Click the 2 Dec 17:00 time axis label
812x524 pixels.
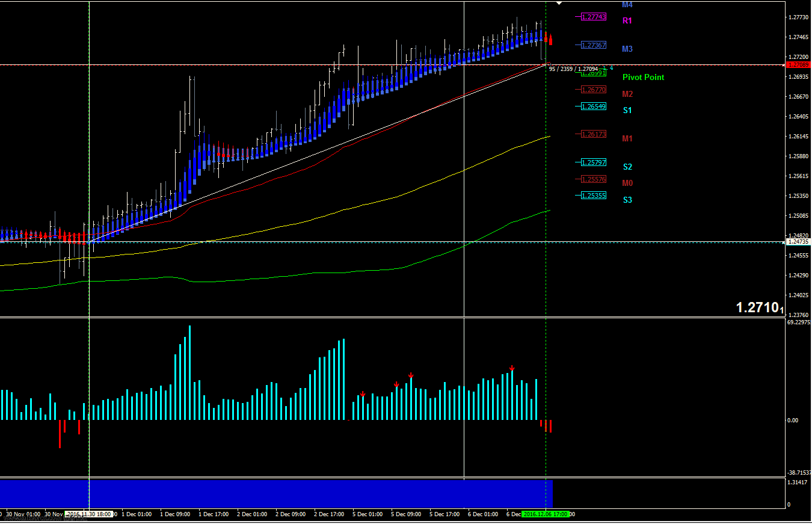[329, 514]
